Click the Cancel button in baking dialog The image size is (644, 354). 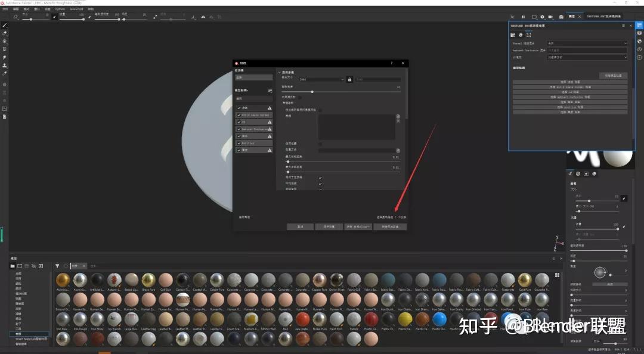click(300, 226)
